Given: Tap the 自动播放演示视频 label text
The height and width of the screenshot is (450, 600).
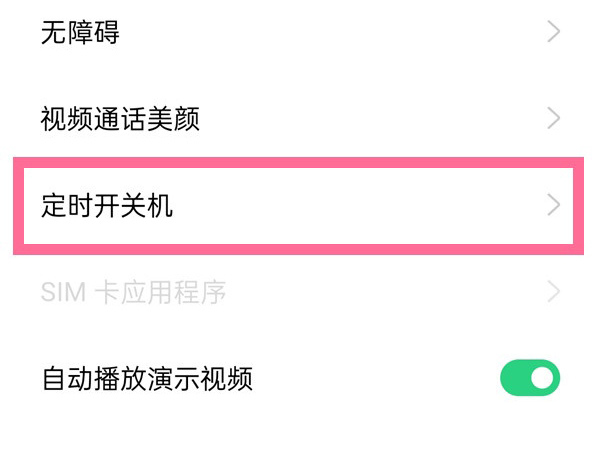Looking at the screenshot, I should pos(146,379).
